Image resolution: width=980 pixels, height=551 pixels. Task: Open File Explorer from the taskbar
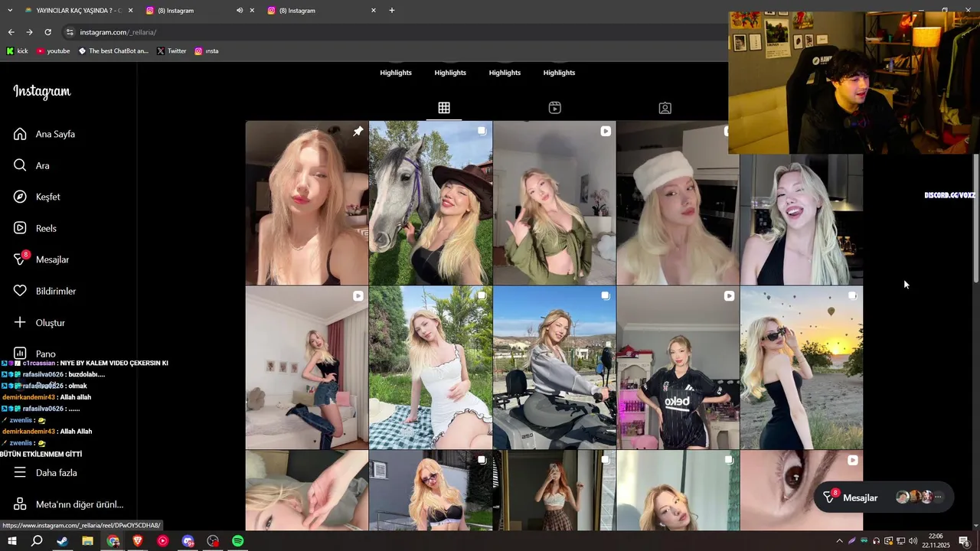tap(87, 541)
